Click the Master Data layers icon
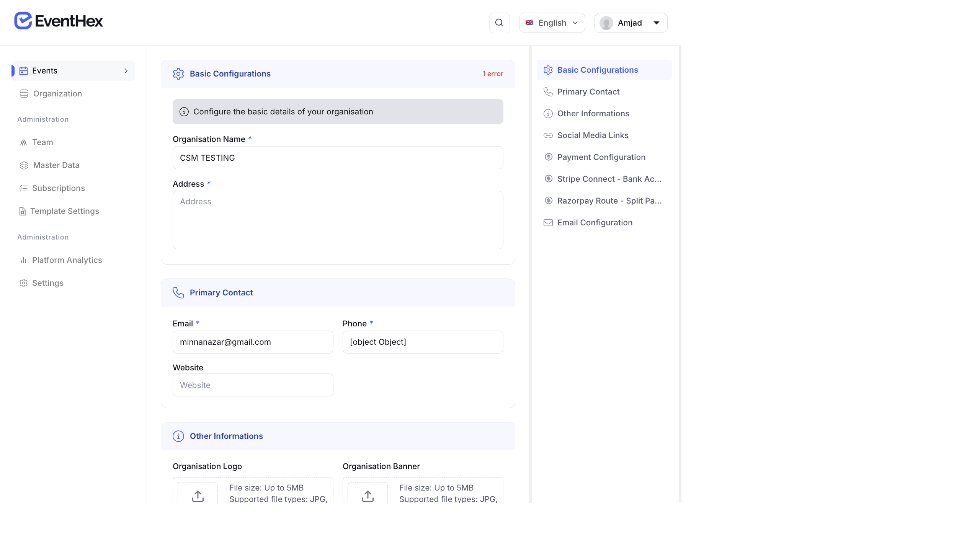Image resolution: width=980 pixels, height=551 pixels. (23, 165)
